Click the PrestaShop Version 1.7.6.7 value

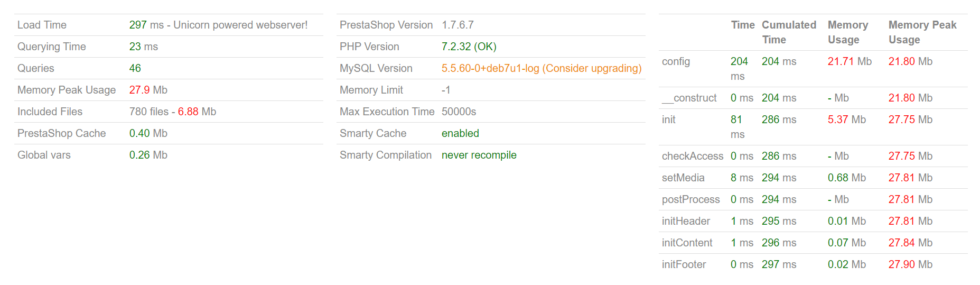click(x=458, y=25)
